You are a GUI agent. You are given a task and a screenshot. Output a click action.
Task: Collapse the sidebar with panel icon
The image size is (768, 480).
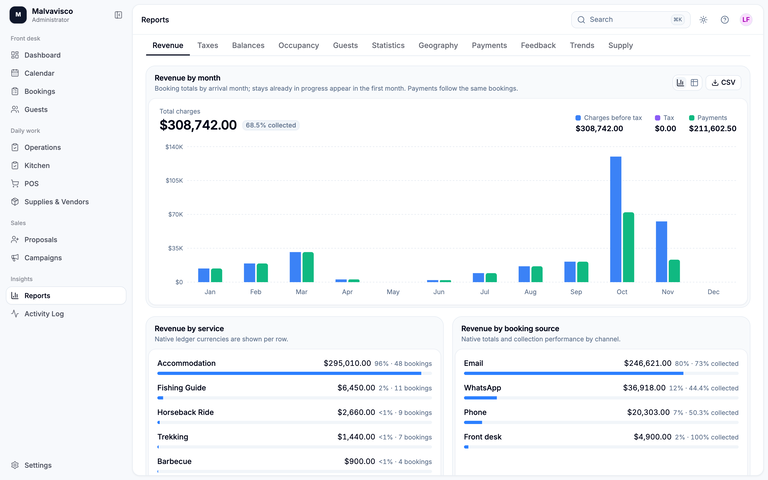[x=118, y=15]
